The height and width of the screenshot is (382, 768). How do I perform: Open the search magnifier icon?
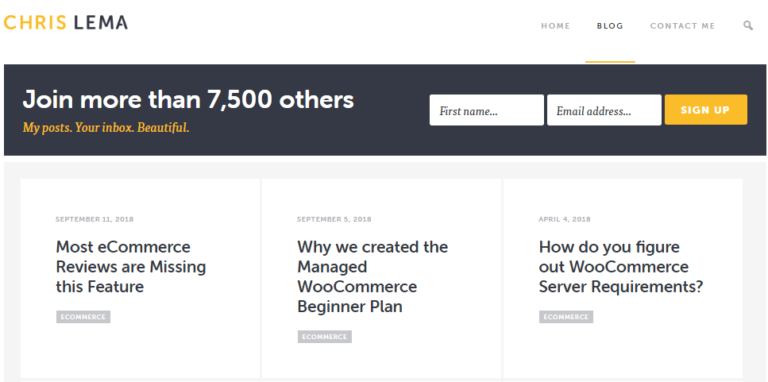coord(748,25)
